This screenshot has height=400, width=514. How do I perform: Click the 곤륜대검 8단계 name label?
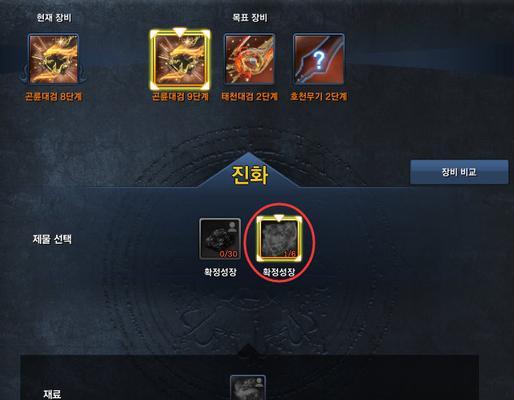(x=53, y=97)
